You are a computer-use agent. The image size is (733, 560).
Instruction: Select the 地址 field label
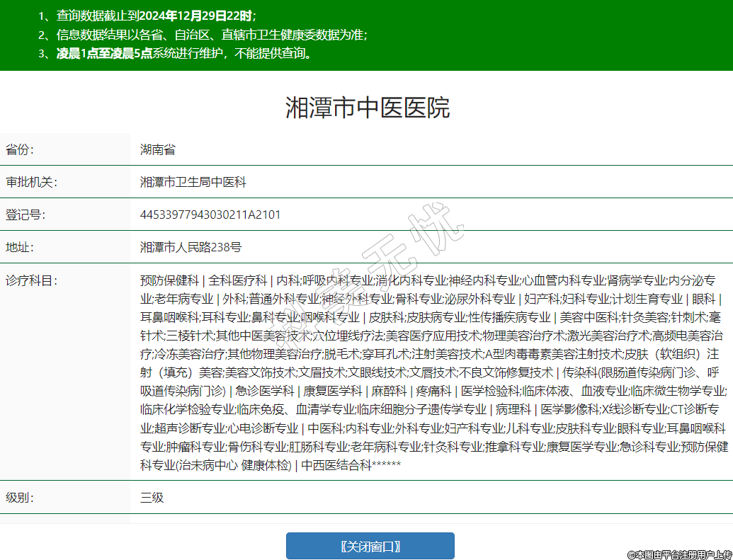click(20, 247)
